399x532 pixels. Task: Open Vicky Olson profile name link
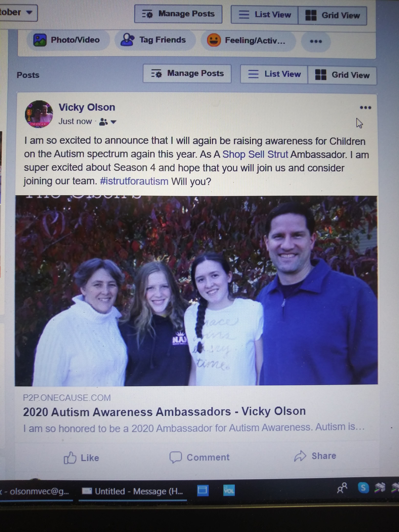(87, 107)
